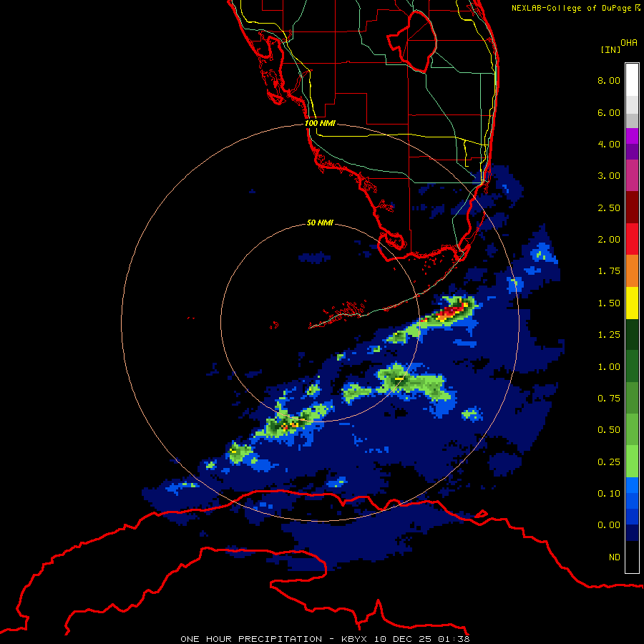This screenshot has height=644, width=644.
Task: Click the [IN] units label
Action: (x=610, y=49)
